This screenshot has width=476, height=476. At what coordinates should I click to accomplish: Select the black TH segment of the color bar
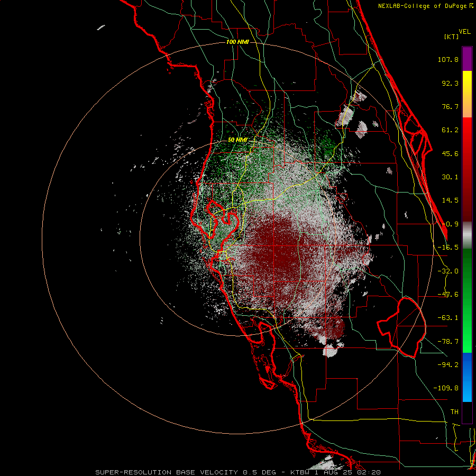click(467, 412)
